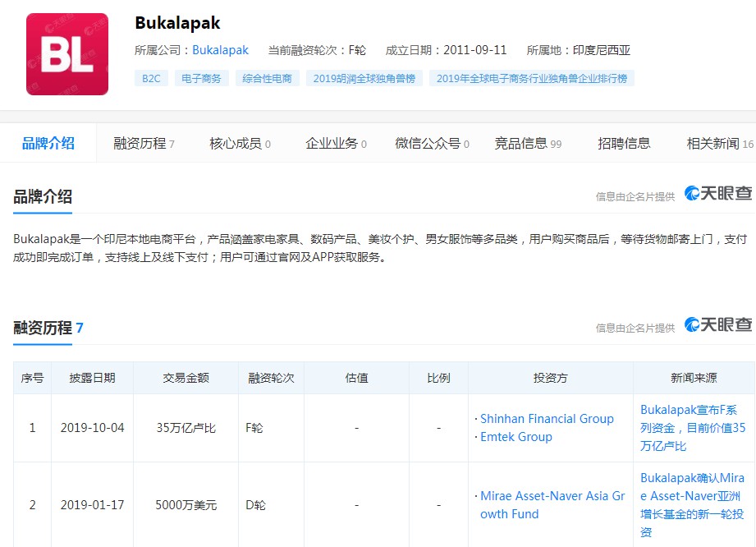Switch to the 融资历程 tab
The image size is (756, 547).
click(x=144, y=143)
